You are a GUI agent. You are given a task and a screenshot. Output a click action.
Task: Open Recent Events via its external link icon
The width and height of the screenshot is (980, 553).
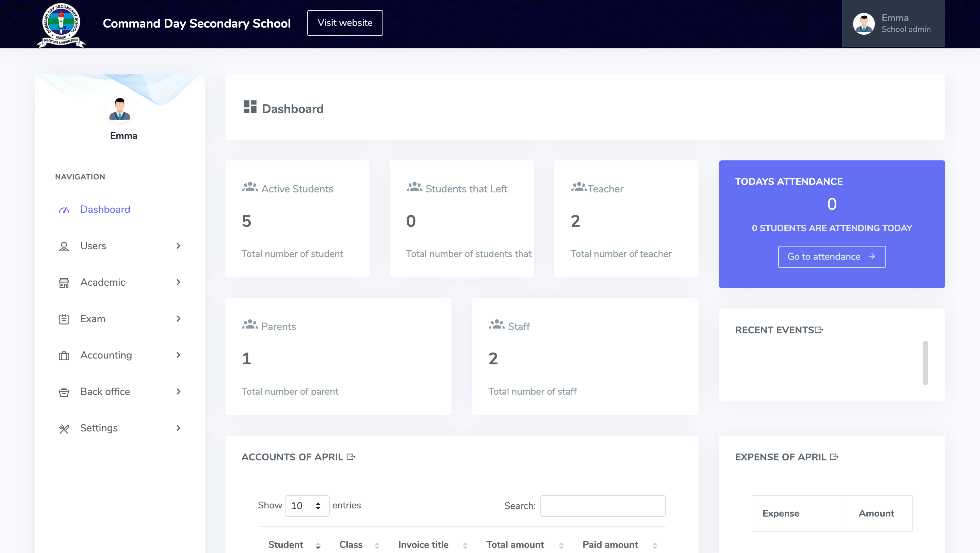click(819, 330)
